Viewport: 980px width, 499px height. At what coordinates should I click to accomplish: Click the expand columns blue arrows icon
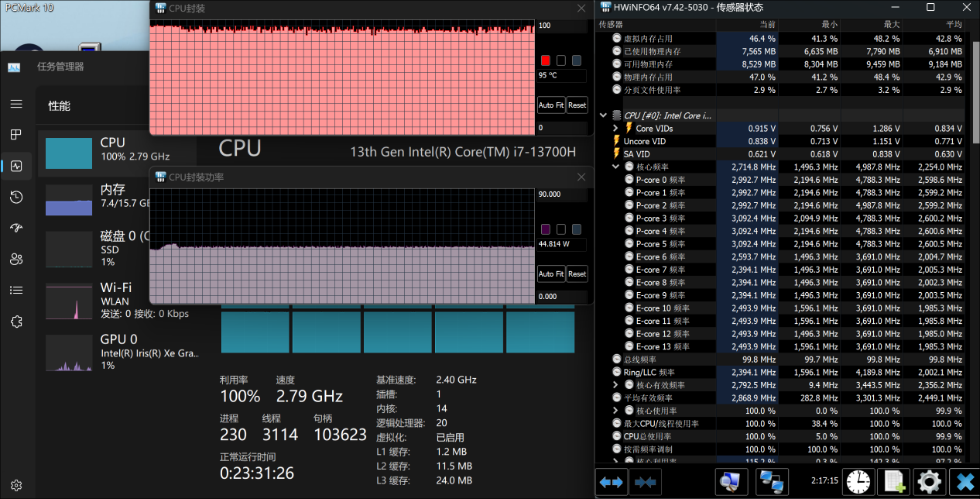[611, 482]
